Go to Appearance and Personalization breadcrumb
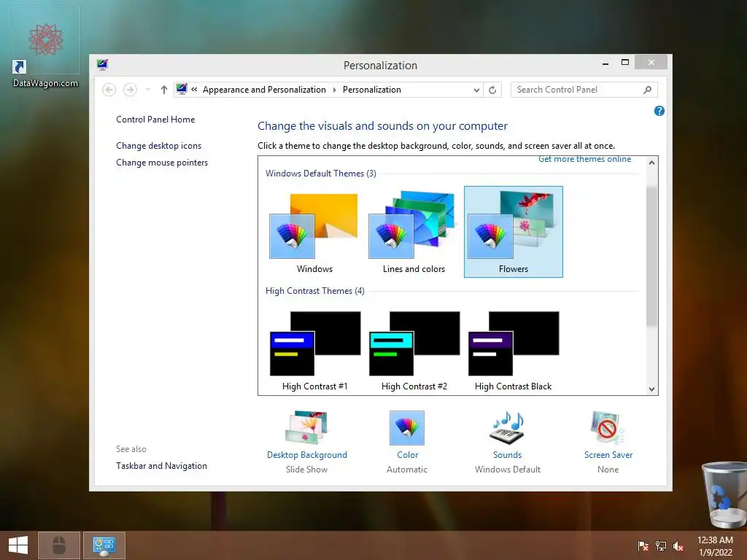This screenshot has width=747, height=560. [264, 90]
